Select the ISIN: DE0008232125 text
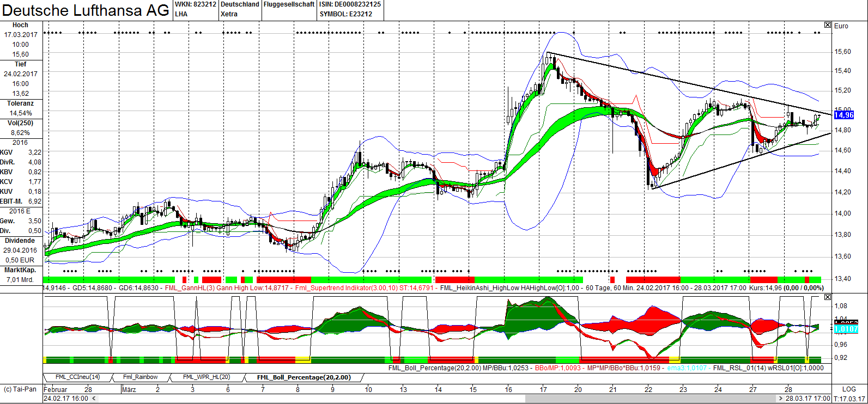The width and height of the screenshot is (868, 404). tap(350, 4)
